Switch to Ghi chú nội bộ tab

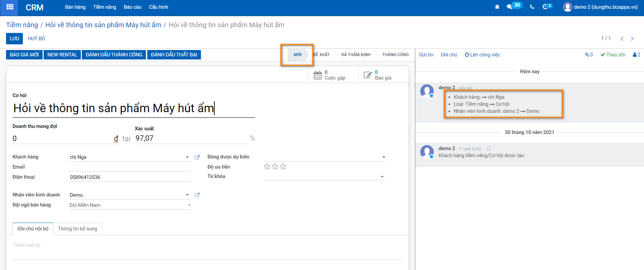coord(33,229)
